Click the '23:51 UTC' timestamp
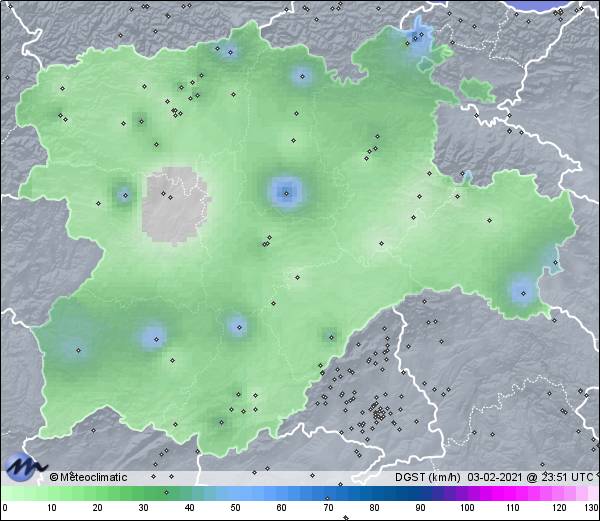This screenshot has height=521, width=600. click(565, 477)
